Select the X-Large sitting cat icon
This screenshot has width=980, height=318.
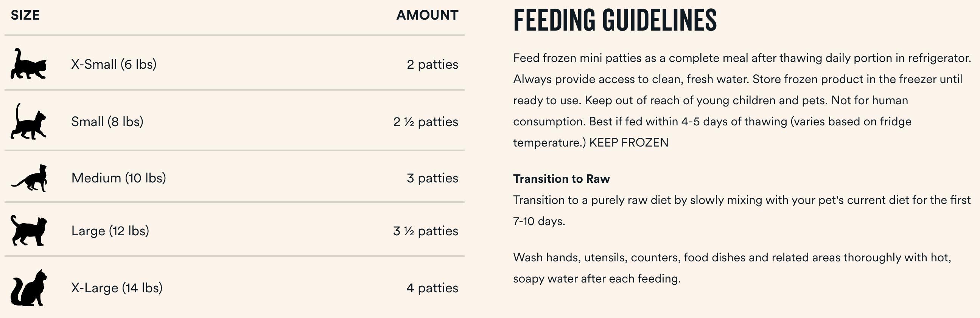(x=28, y=288)
